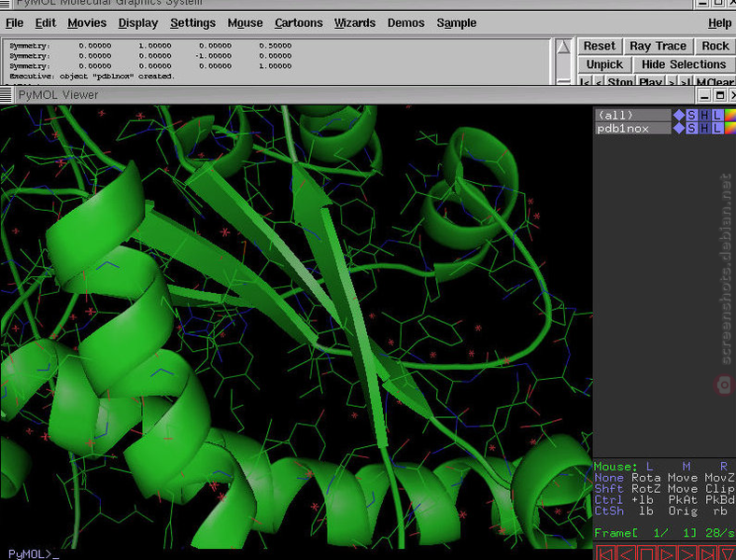
Task: Click the Executive object created message
Action: pyautogui.click(x=92, y=76)
